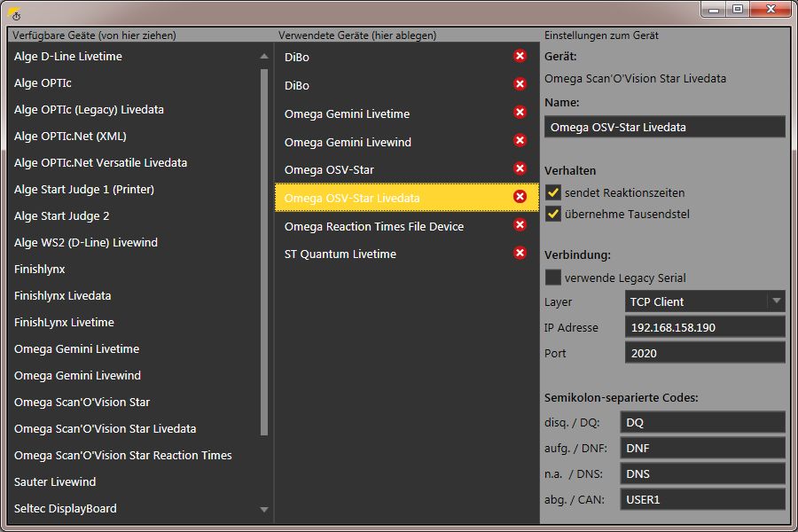
Task: Remove ST Quantum Livetime device
Action: (x=520, y=253)
